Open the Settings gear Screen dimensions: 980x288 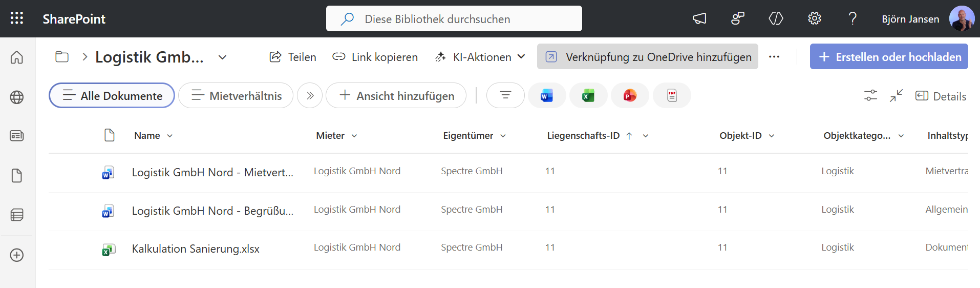coord(815,19)
